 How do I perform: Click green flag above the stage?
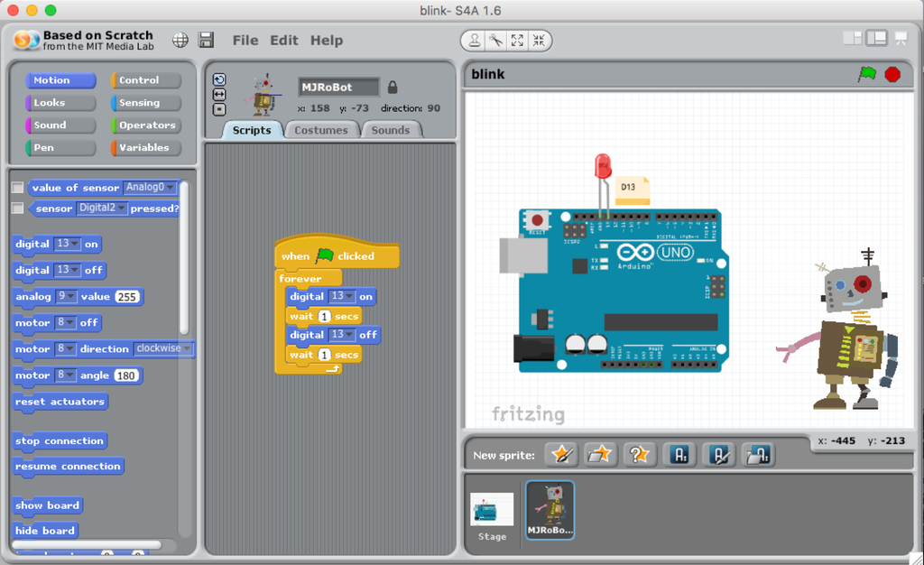pos(867,74)
